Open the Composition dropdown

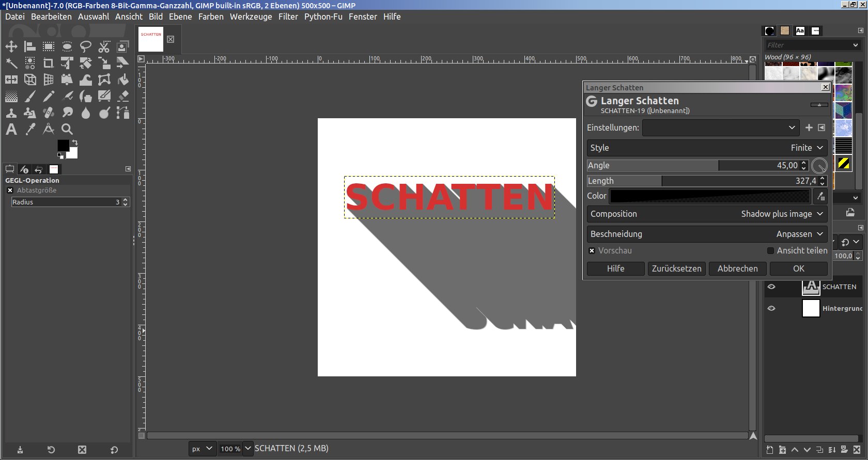pos(706,214)
